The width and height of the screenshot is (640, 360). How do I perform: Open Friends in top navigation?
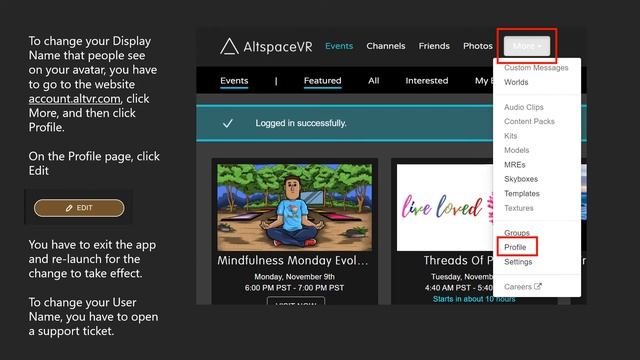(434, 46)
